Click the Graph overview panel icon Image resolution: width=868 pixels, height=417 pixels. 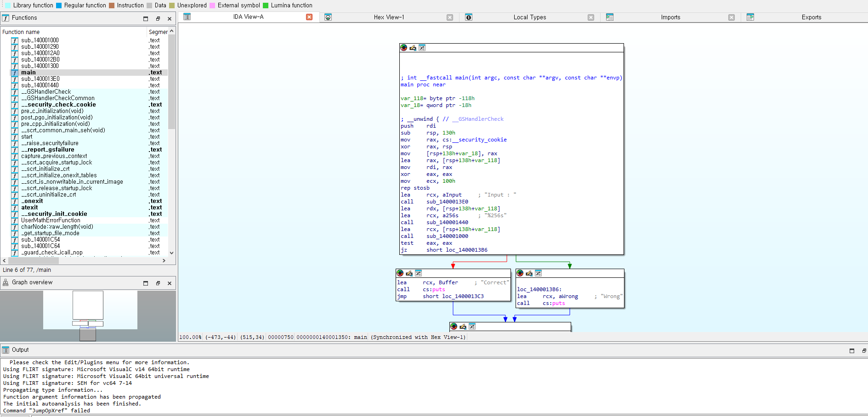point(6,282)
